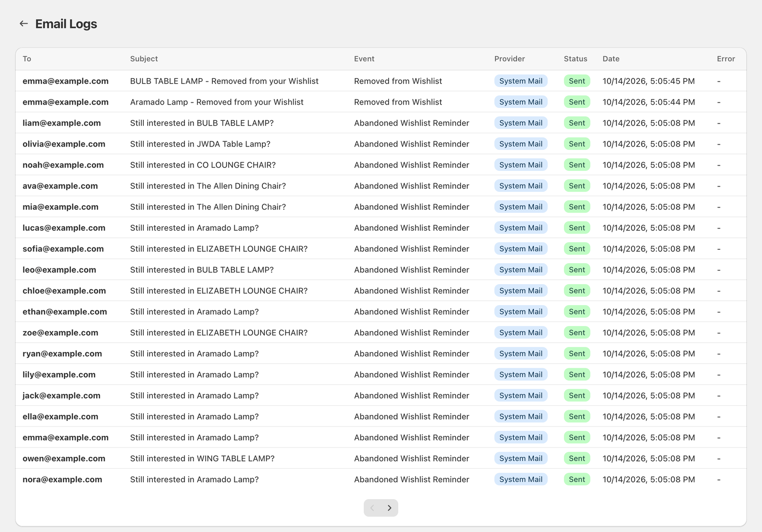
Task: Go to next page of email logs
Action: click(390, 508)
